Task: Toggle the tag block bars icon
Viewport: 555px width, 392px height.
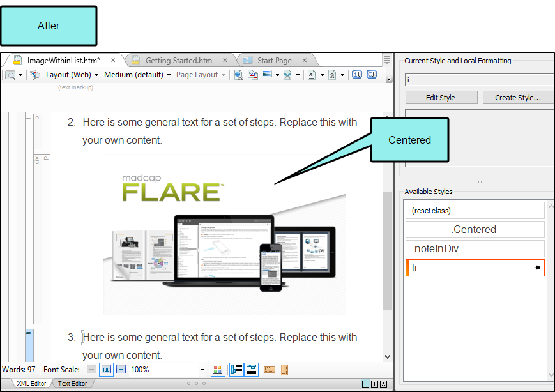Action: (x=236, y=370)
